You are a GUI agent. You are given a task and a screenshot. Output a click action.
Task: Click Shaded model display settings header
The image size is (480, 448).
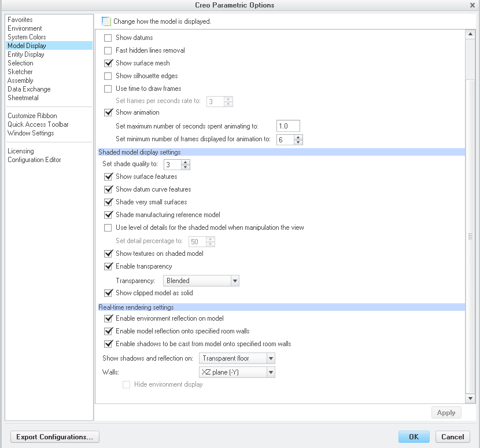pos(281,152)
